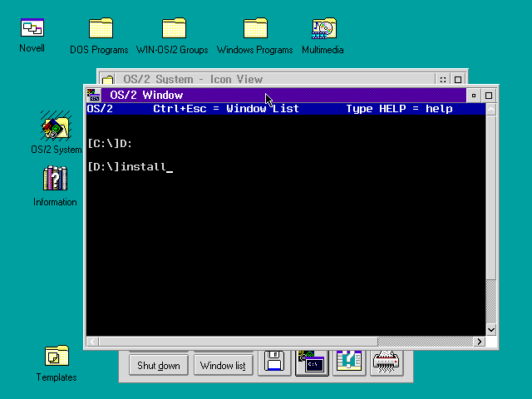The height and width of the screenshot is (399, 532).
Task: Maximize the OS/2 System Icon View window
Action: [x=458, y=80]
